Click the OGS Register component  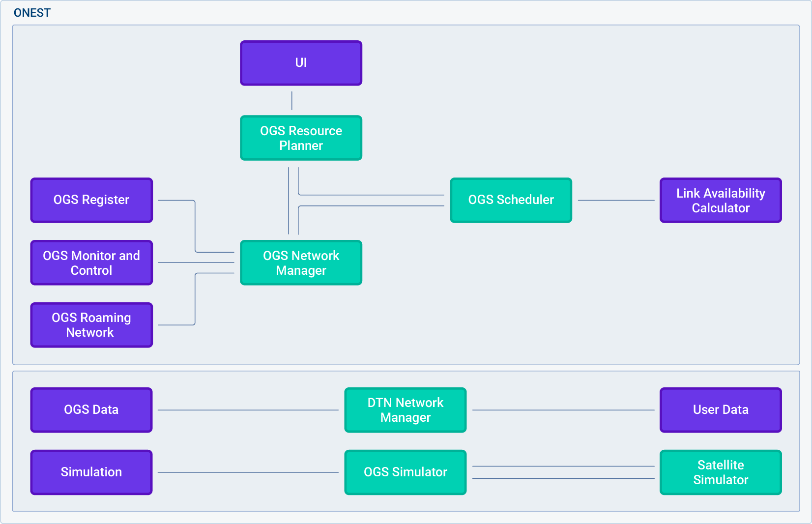91,200
